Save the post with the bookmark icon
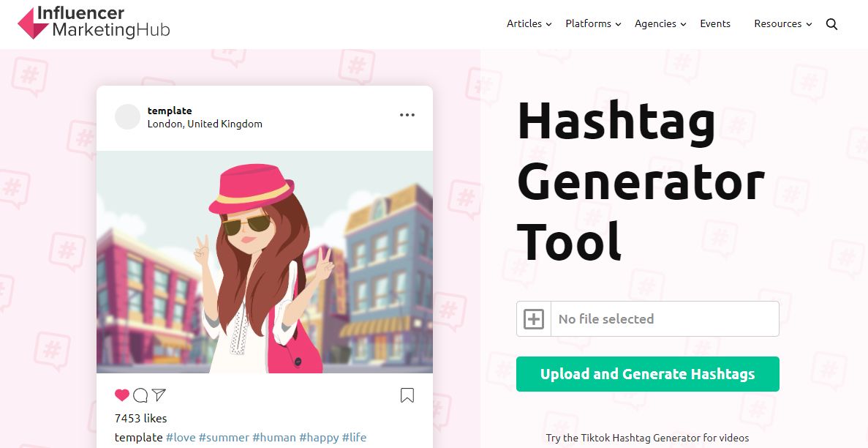The width and height of the screenshot is (868, 448). [407, 395]
